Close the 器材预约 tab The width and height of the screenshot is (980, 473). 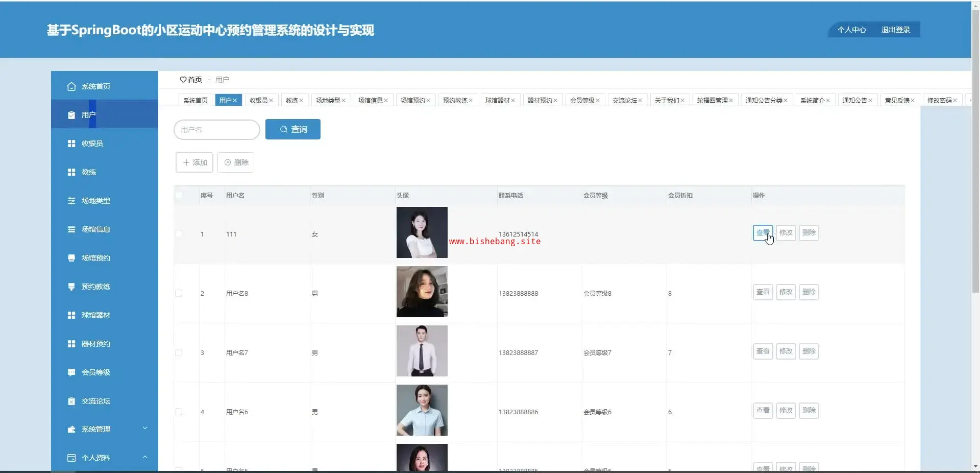click(x=555, y=101)
